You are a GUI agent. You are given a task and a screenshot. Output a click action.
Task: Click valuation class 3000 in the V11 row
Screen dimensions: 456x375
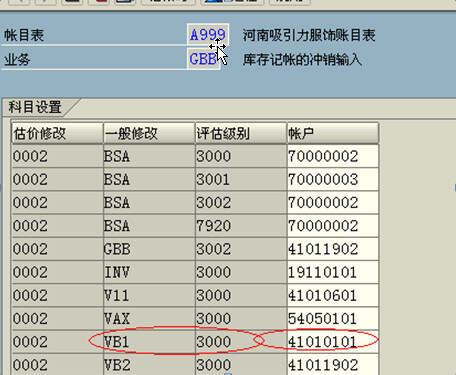tap(241, 295)
